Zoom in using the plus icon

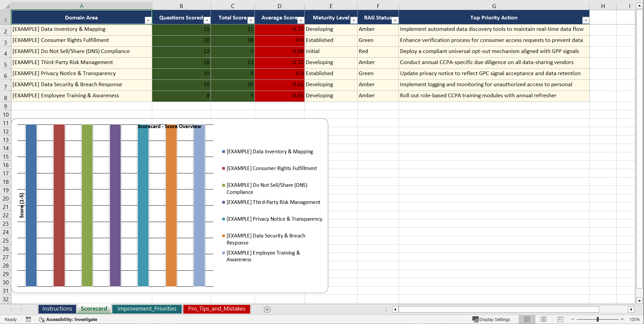pos(622,319)
